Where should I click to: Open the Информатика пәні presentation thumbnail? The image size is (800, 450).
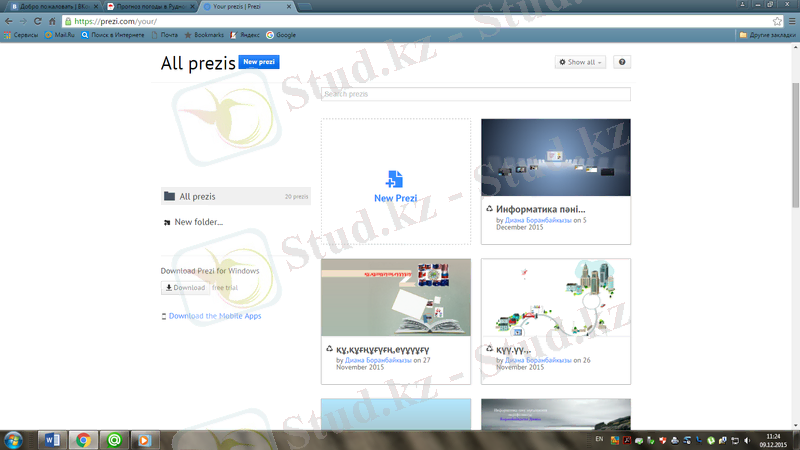pyautogui.click(x=555, y=158)
